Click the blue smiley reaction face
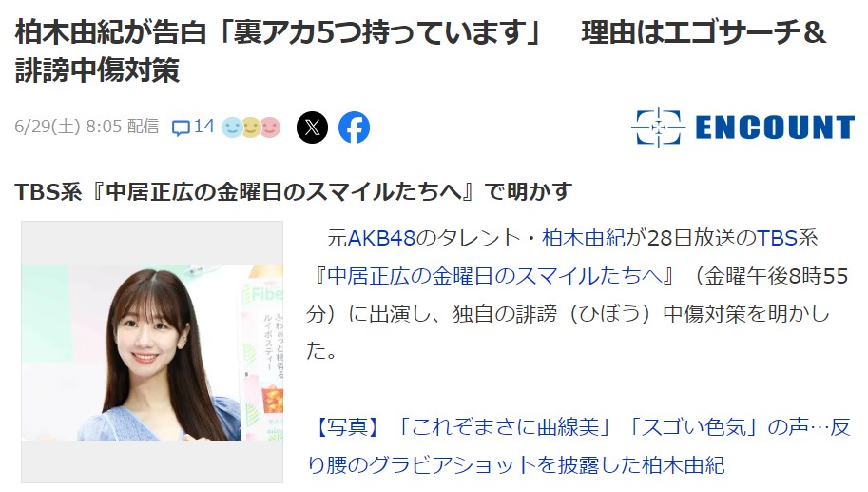 click(x=232, y=128)
